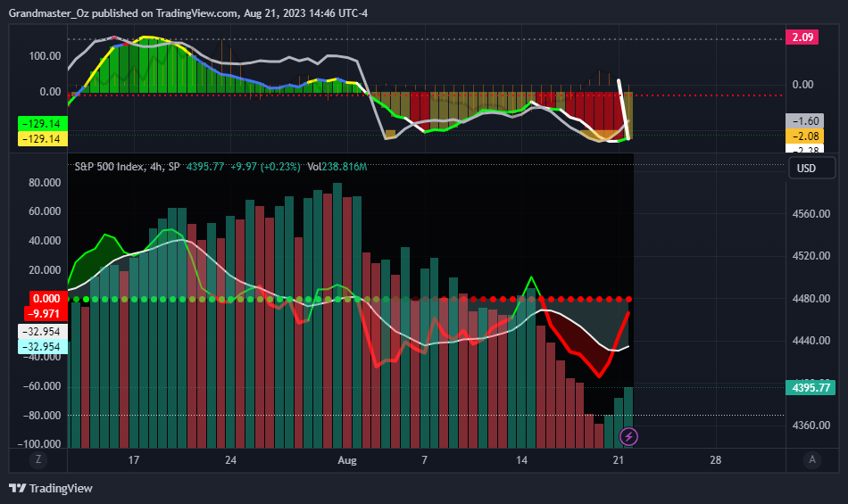Click the A auto-scale button
Viewport: 848px width, 504px height.
811,459
